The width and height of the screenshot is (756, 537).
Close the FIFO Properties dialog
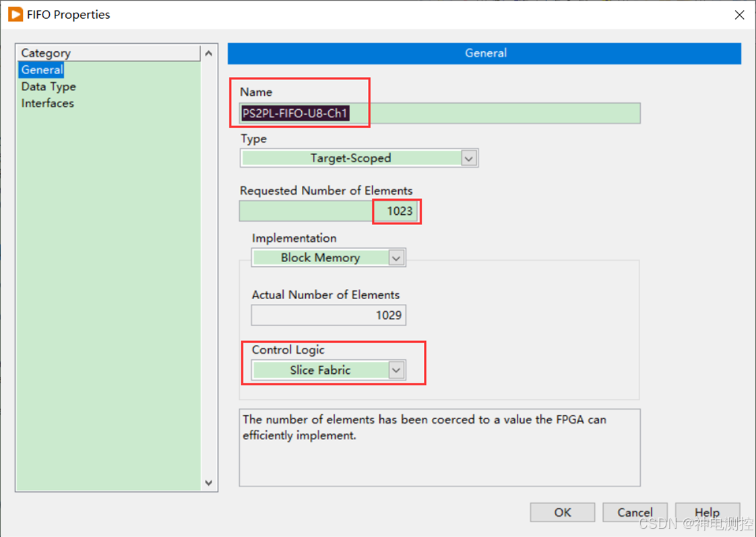coord(739,15)
